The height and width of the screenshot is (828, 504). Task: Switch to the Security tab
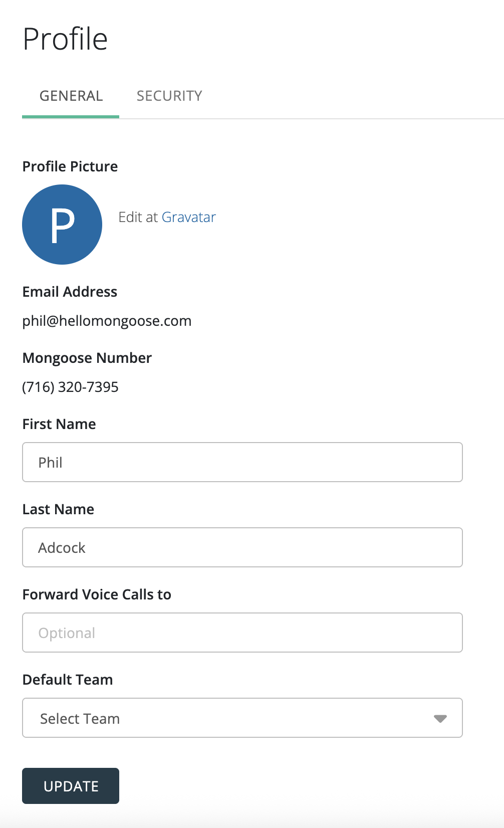[x=169, y=96]
